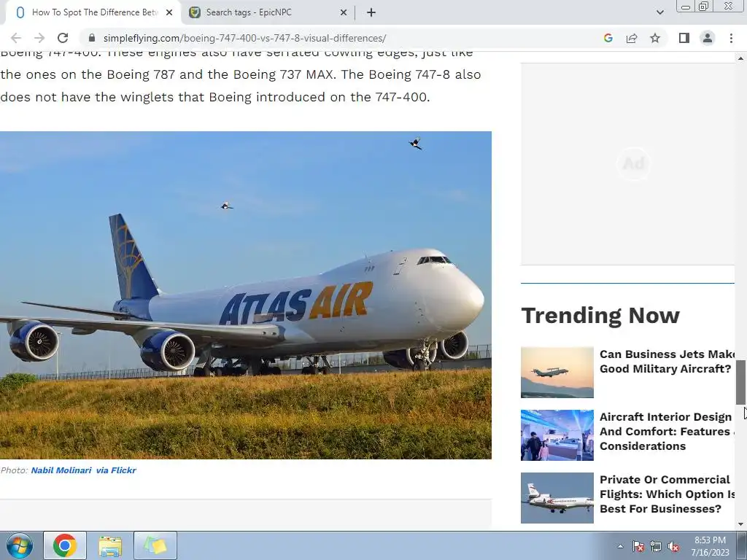Open the Google icon in the address bar
747x560 pixels.
(608, 38)
